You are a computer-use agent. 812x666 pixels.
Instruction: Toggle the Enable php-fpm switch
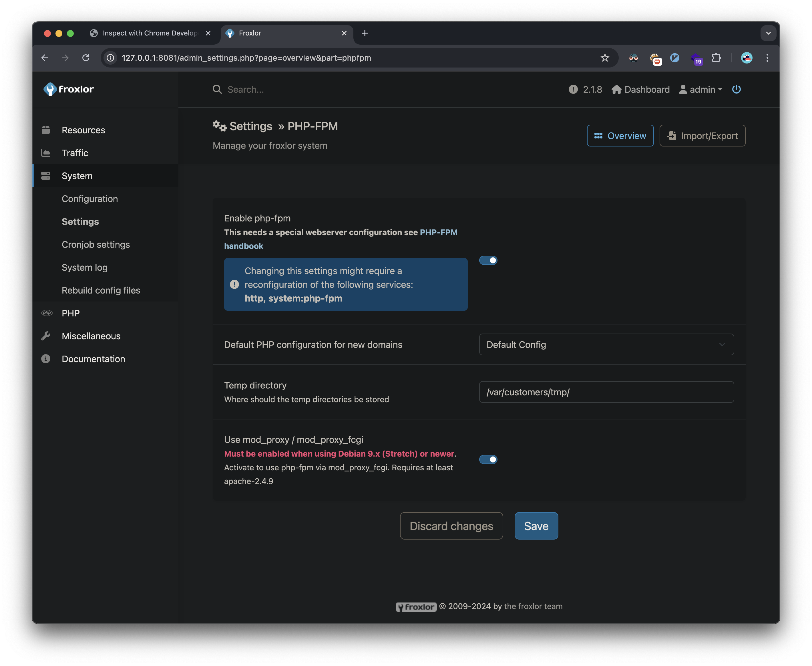(488, 261)
